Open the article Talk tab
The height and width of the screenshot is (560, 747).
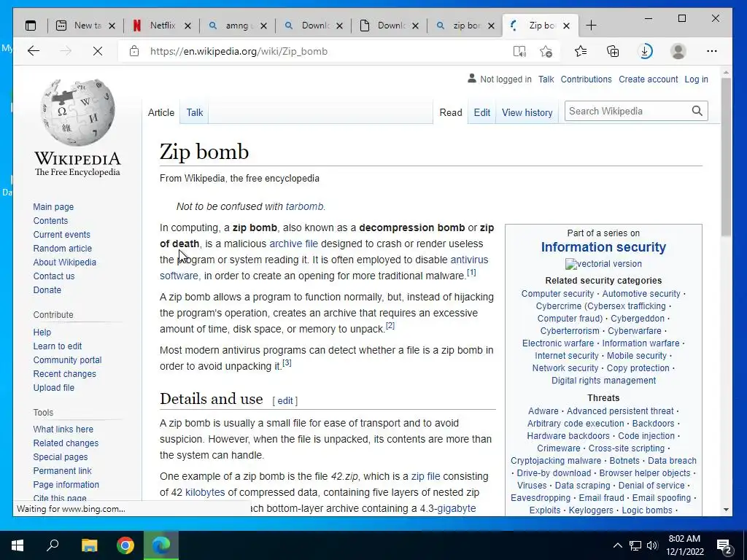point(194,112)
